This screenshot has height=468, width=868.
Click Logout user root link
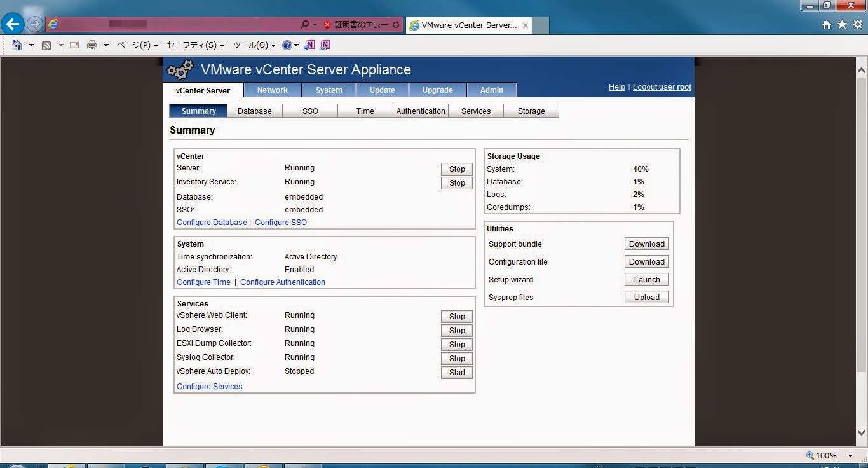tap(661, 87)
